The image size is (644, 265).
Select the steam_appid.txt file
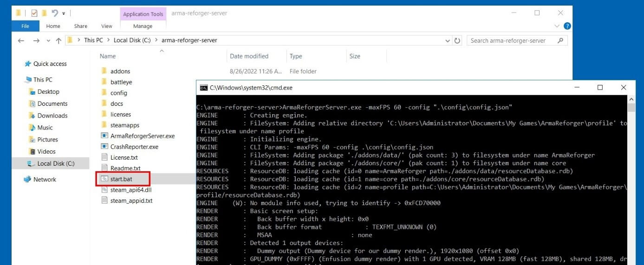tap(127, 201)
